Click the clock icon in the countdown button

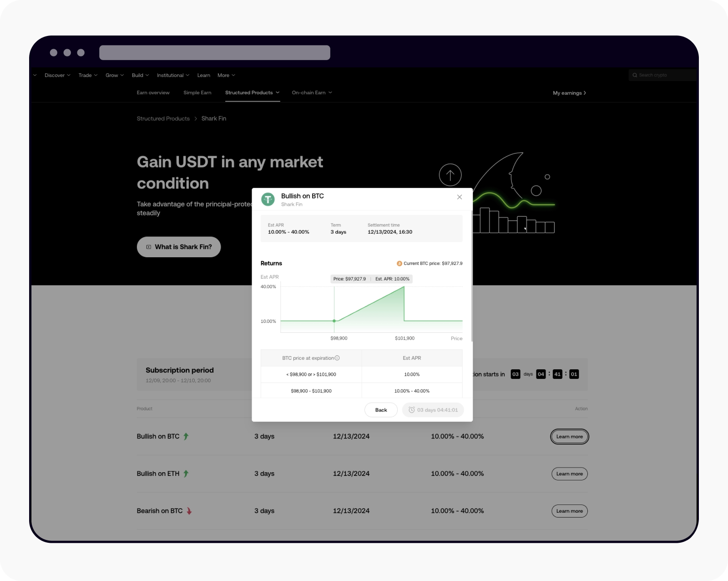pos(412,410)
